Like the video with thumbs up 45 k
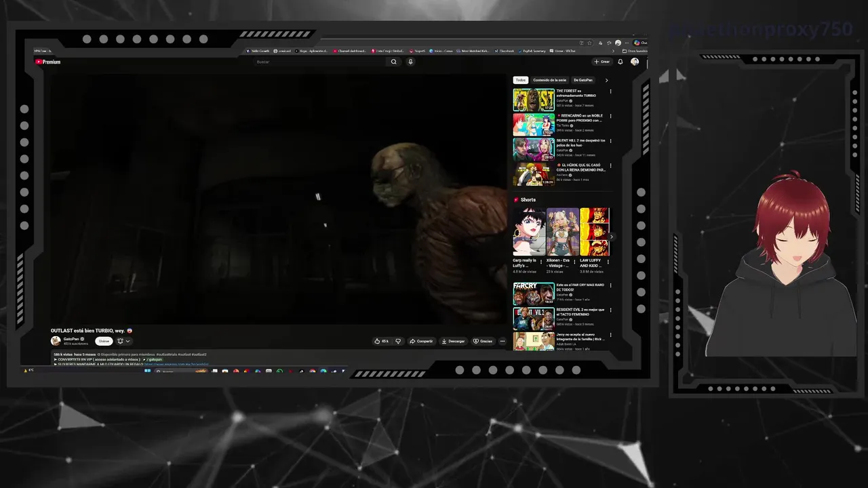Viewport: 868px width, 488px height. click(381, 341)
